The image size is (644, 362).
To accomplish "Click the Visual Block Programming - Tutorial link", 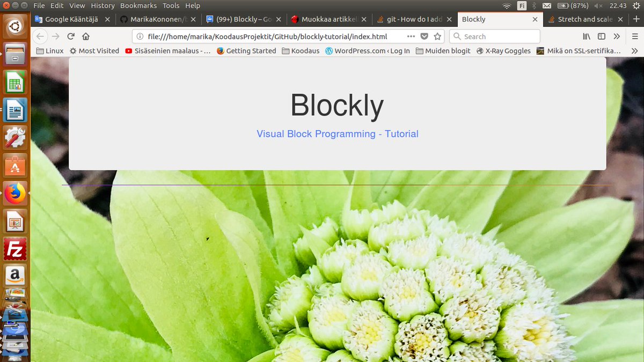I will pos(337,134).
